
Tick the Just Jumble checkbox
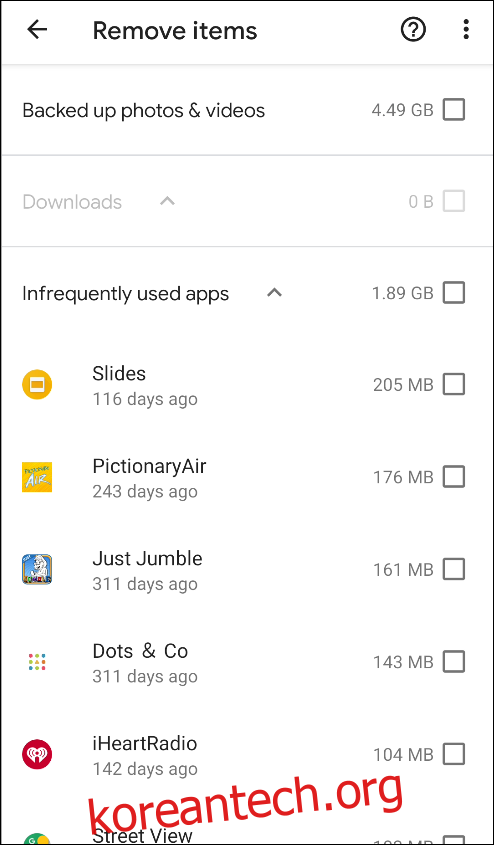454,569
